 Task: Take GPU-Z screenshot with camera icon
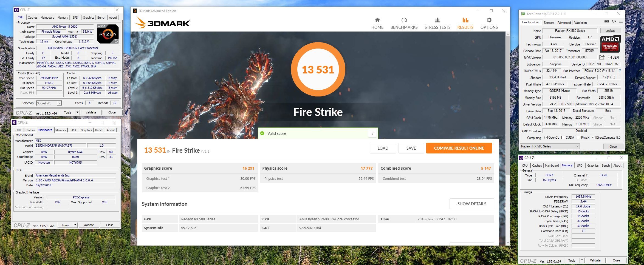click(x=607, y=21)
